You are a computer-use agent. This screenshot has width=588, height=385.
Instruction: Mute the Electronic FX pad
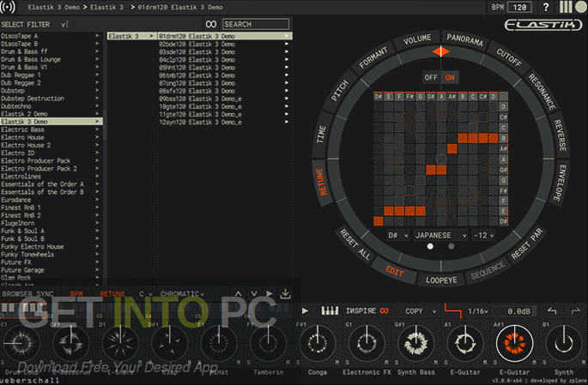[386, 363]
